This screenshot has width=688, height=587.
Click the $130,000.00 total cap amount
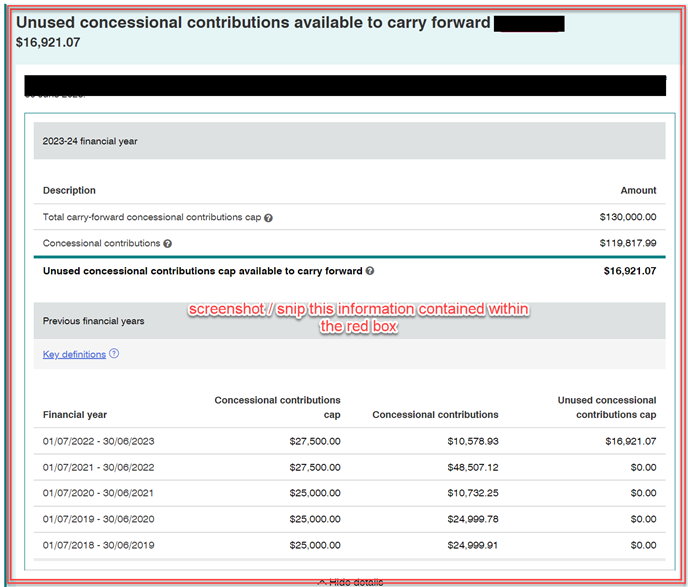[627, 217]
